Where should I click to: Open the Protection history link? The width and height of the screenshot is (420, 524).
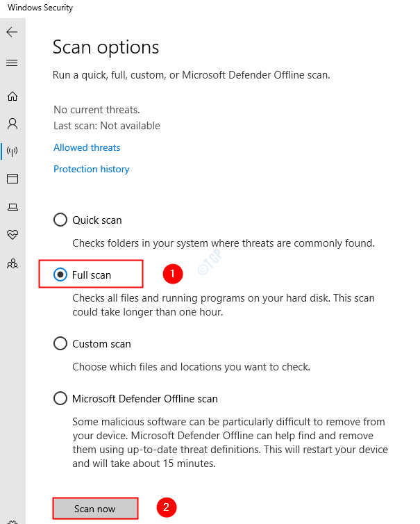92,169
